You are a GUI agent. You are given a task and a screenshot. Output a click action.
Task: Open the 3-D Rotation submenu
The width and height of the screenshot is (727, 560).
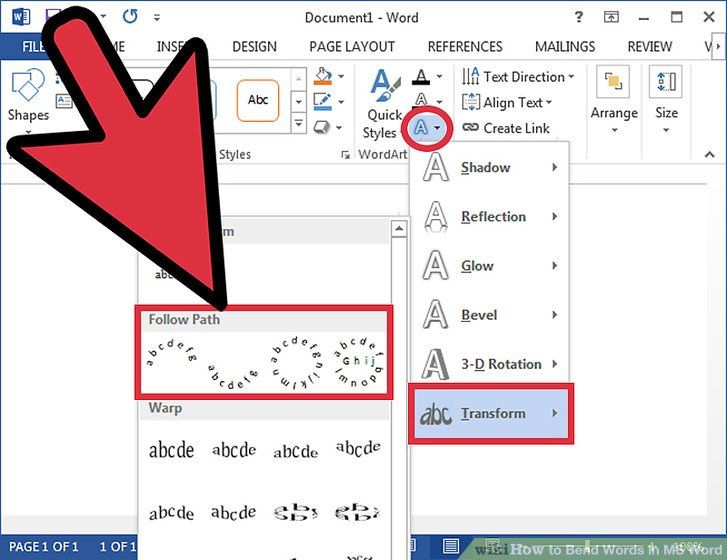(489, 364)
